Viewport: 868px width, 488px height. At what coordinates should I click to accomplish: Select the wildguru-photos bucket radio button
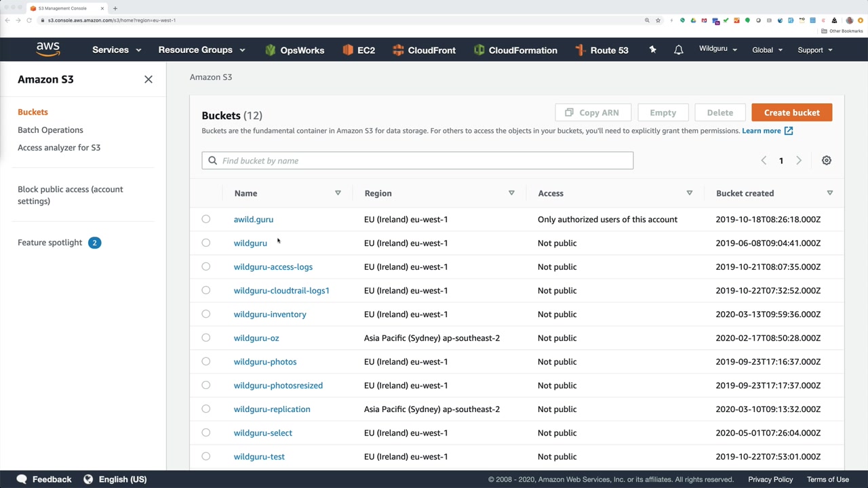(x=206, y=361)
